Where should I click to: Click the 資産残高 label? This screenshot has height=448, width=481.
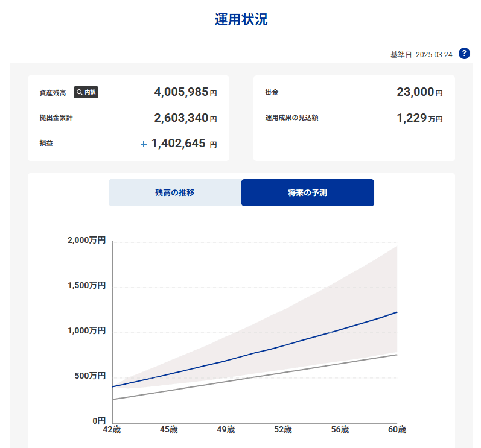[x=53, y=93]
